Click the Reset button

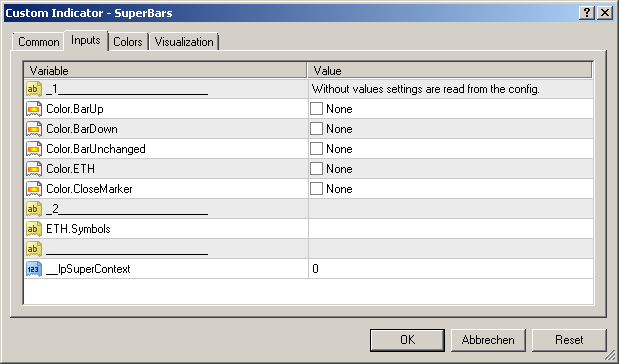pos(569,340)
